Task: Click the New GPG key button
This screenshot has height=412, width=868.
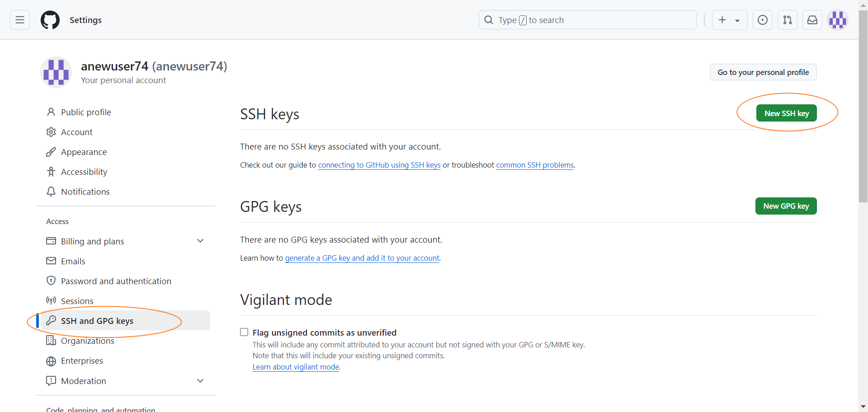Action: (786, 206)
